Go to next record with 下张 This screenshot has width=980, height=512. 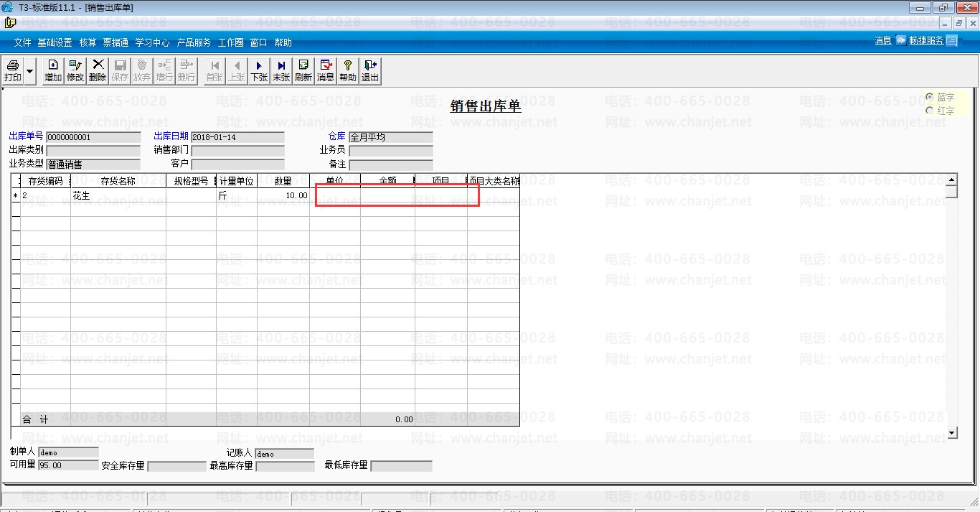(259, 70)
